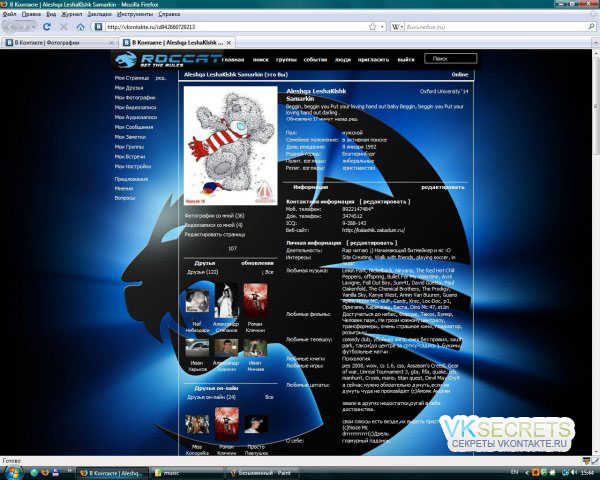Open Мои Сообщения in the sidebar
This screenshot has width=600, height=480.
click(x=134, y=127)
